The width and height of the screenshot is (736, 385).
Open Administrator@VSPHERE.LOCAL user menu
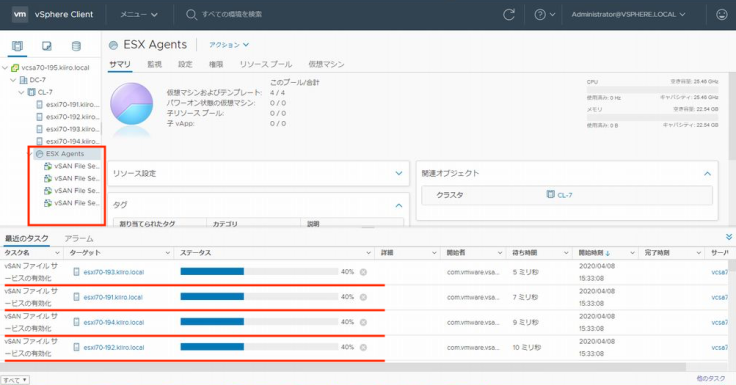628,15
